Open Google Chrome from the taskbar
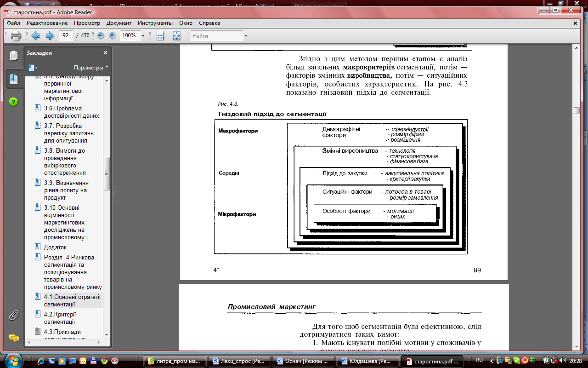 (x=104, y=361)
